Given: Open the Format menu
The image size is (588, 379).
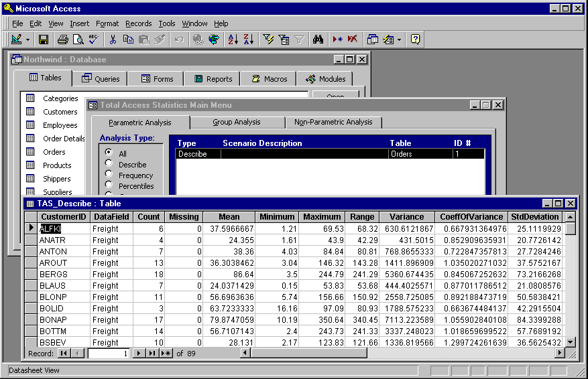Looking at the screenshot, I should pos(107,23).
